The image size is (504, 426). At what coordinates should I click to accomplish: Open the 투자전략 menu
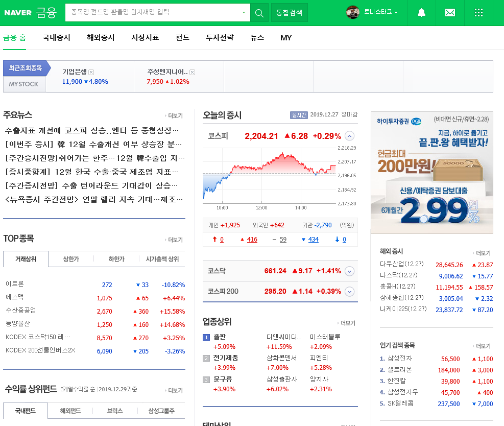point(220,38)
